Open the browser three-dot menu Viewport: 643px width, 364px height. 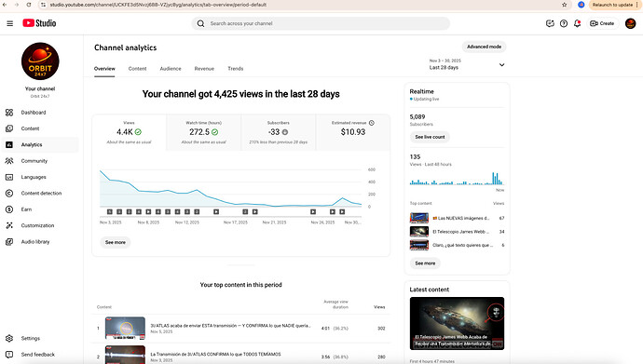[x=637, y=5]
